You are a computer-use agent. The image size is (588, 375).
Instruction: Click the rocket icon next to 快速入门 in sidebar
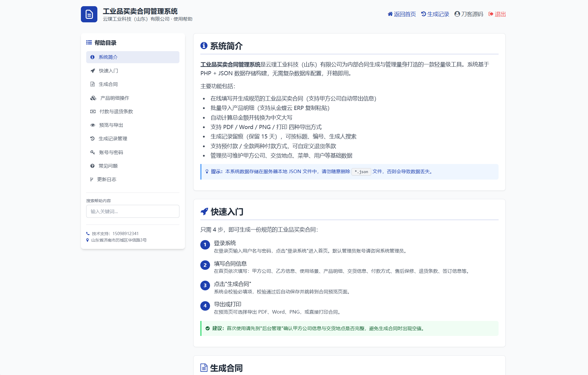[x=93, y=71]
